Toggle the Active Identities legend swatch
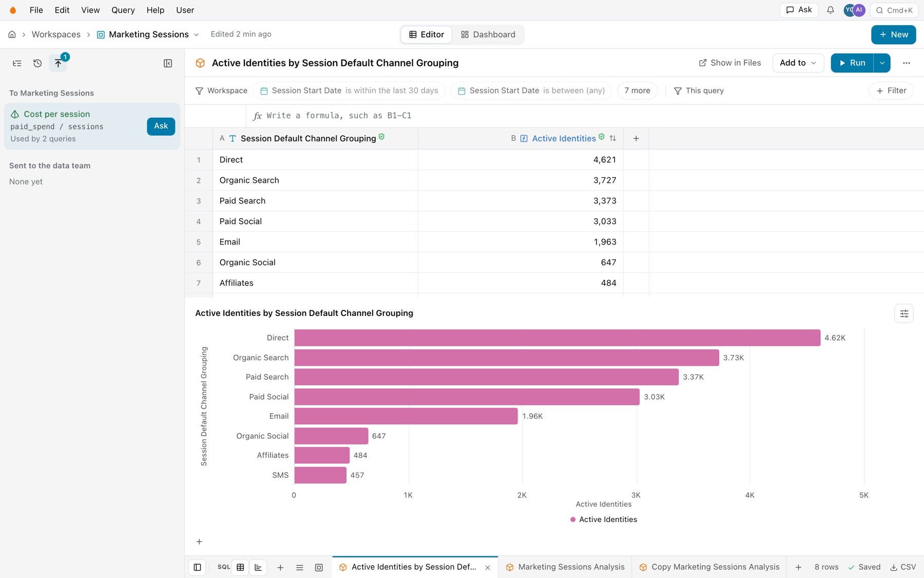 click(573, 520)
